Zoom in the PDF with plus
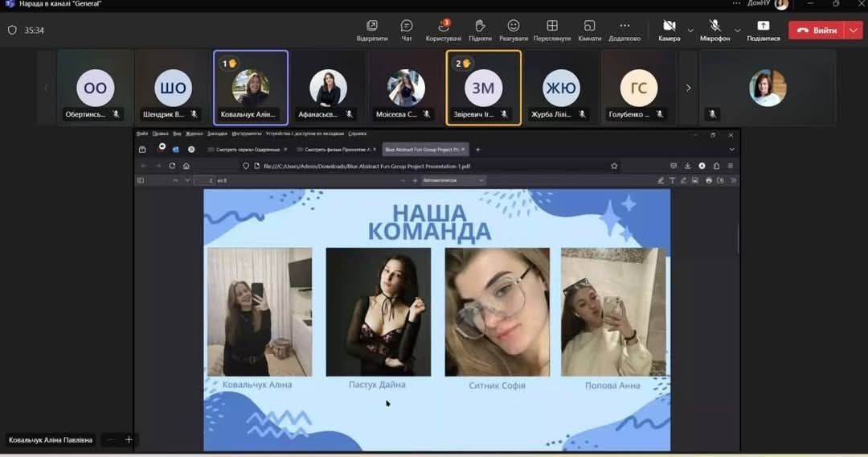The image size is (868, 457). click(415, 180)
